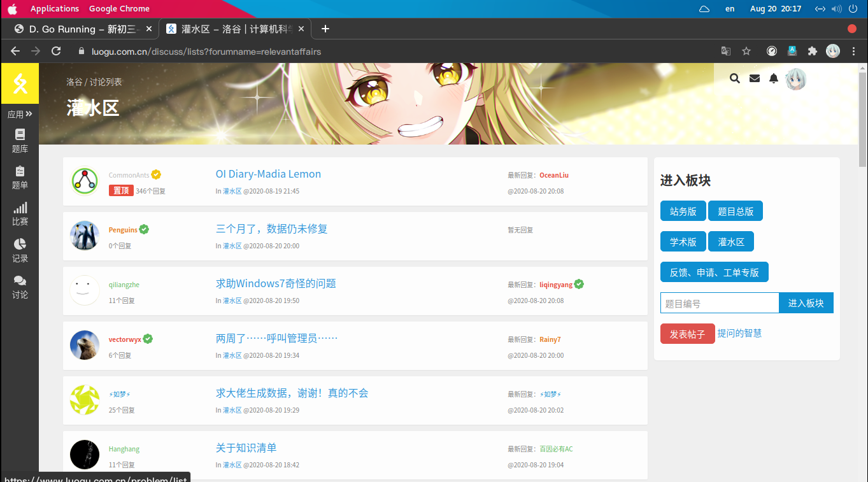Open 题单 in the left sidebar
This screenshot has height=482, width=868.
20,178
